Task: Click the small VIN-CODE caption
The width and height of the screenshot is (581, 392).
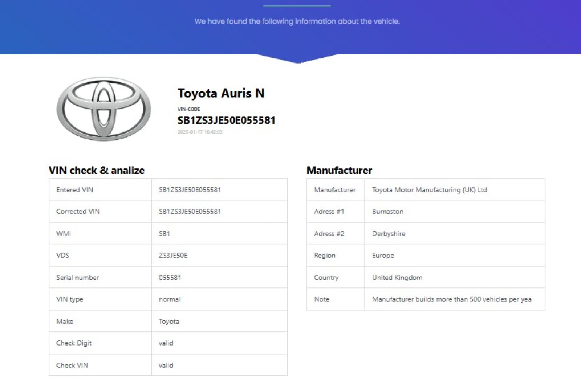Action: (188, 109)
